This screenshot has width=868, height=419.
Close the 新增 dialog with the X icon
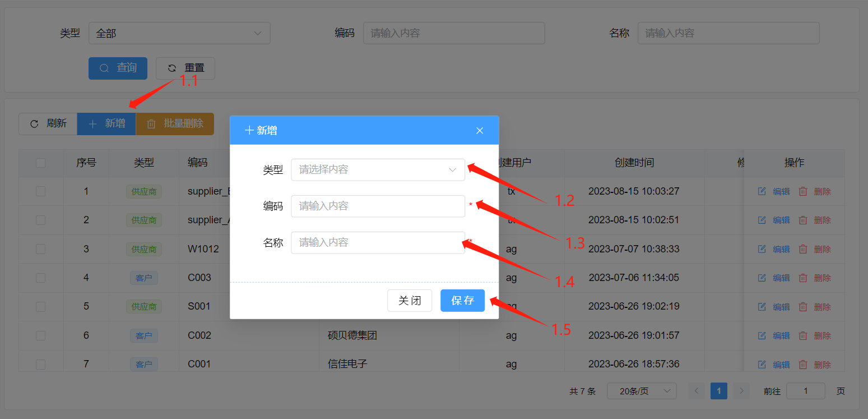click(x=479, y=131)
